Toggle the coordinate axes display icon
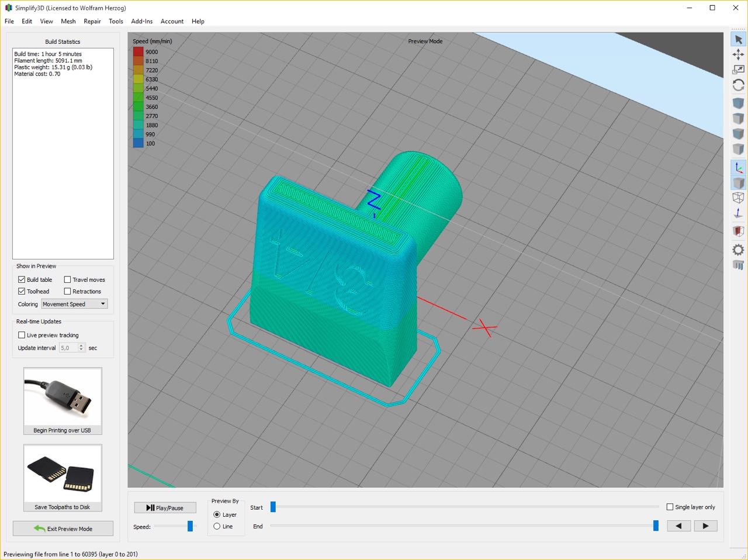The height and width of the screenshot is (560, 748). click(x=738, y=168)
